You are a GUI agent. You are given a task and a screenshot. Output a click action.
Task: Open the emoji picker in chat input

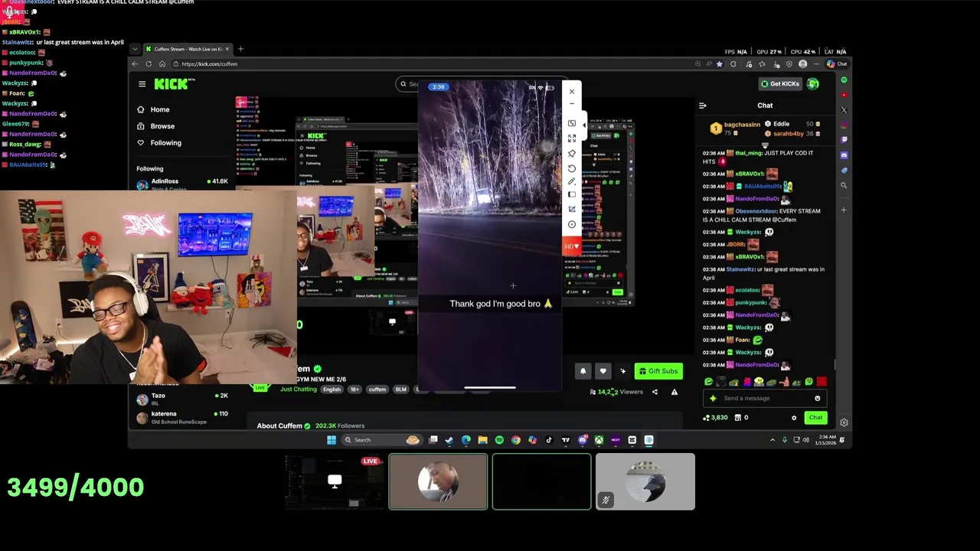click(x=818, y=398)
